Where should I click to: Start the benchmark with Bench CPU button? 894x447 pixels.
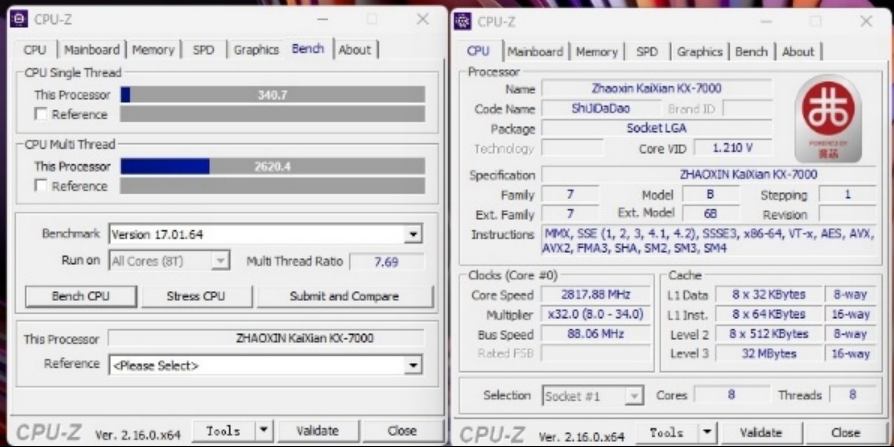(81, 296)
